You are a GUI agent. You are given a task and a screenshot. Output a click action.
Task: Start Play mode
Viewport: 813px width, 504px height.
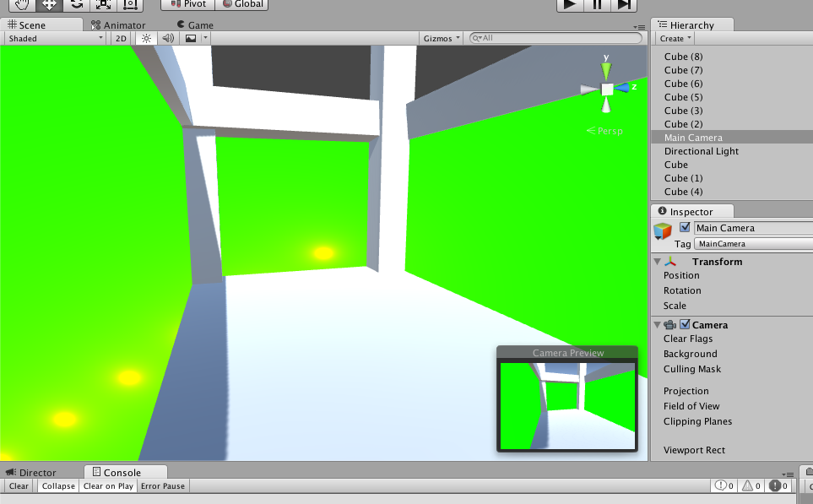(x=570, y=5)
